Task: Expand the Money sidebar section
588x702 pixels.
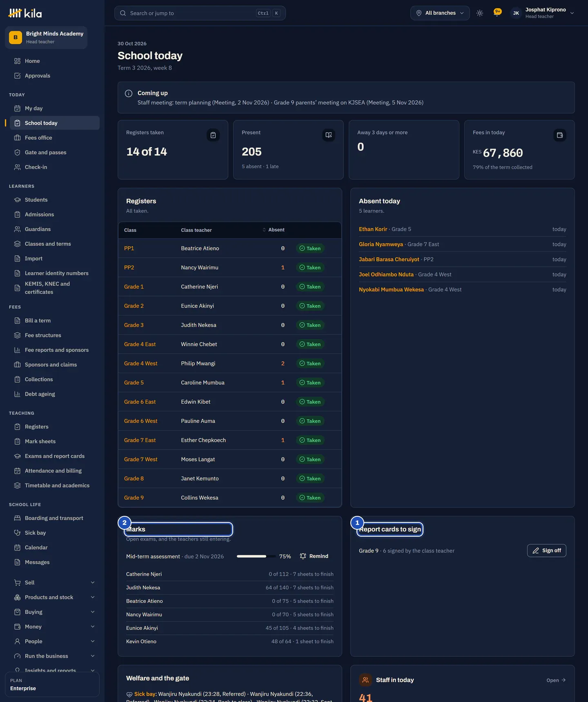Action: pos(55,626)
